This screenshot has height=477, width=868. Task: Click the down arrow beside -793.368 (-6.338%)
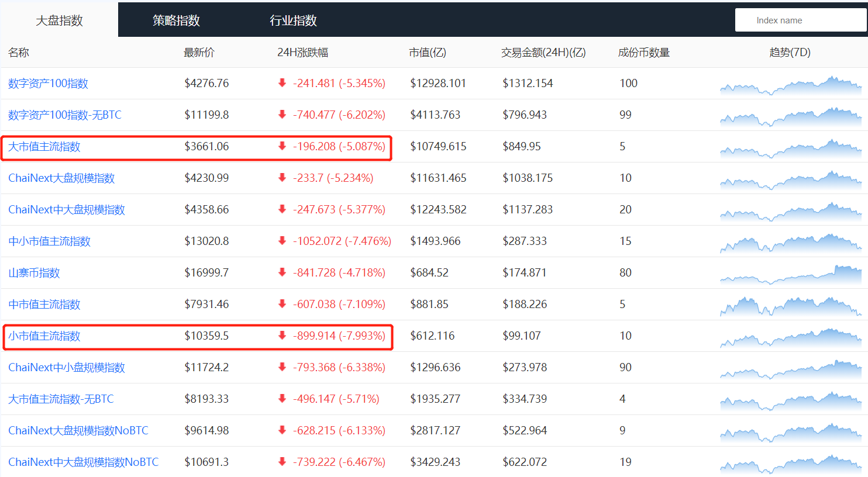[282, 367]
